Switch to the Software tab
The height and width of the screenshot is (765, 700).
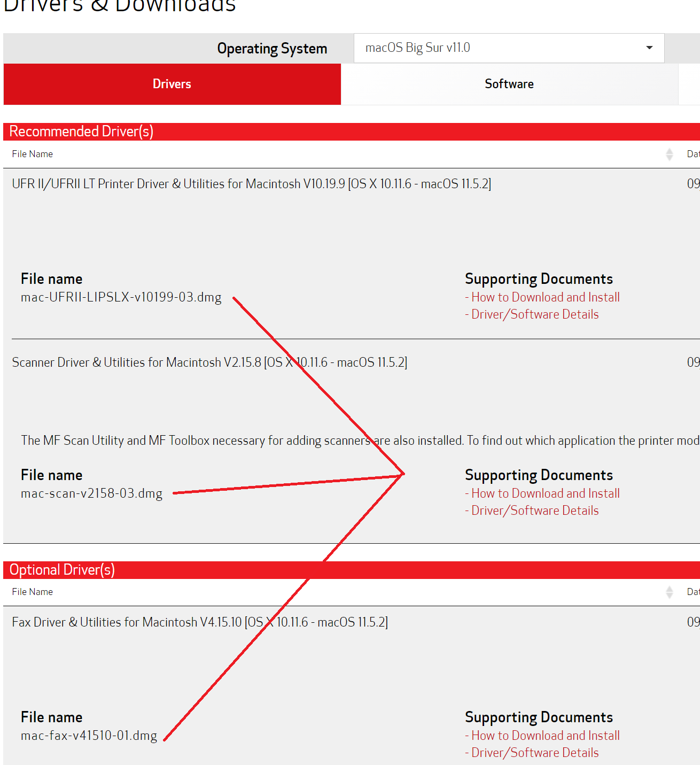click(x=509, y=84)
